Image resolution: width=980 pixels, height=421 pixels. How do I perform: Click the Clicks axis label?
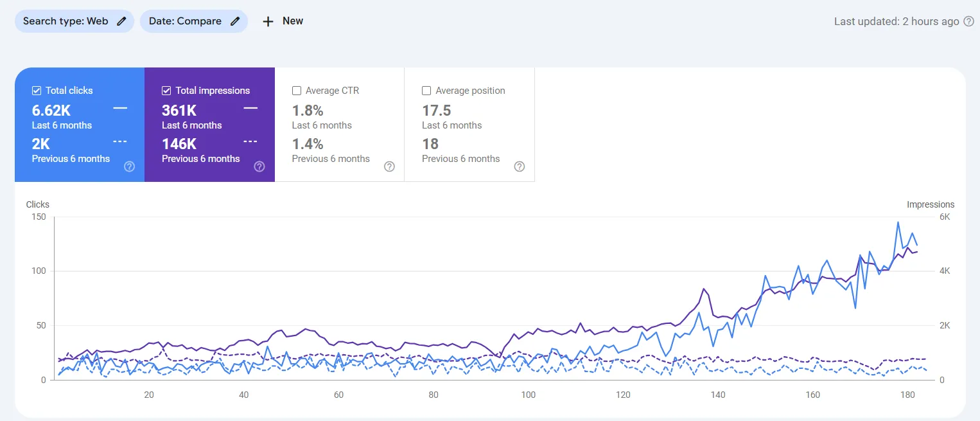(38, 204)
